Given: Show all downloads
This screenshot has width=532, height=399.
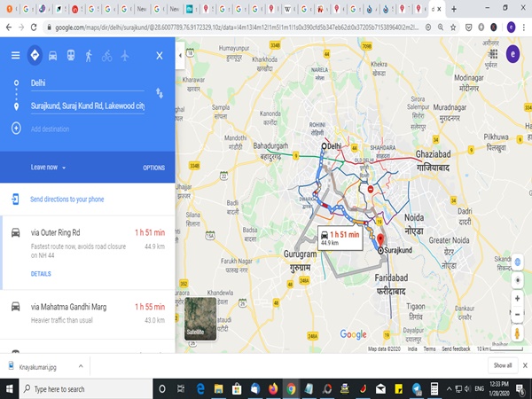Looking at the screenshot, I should coord(503,365).
